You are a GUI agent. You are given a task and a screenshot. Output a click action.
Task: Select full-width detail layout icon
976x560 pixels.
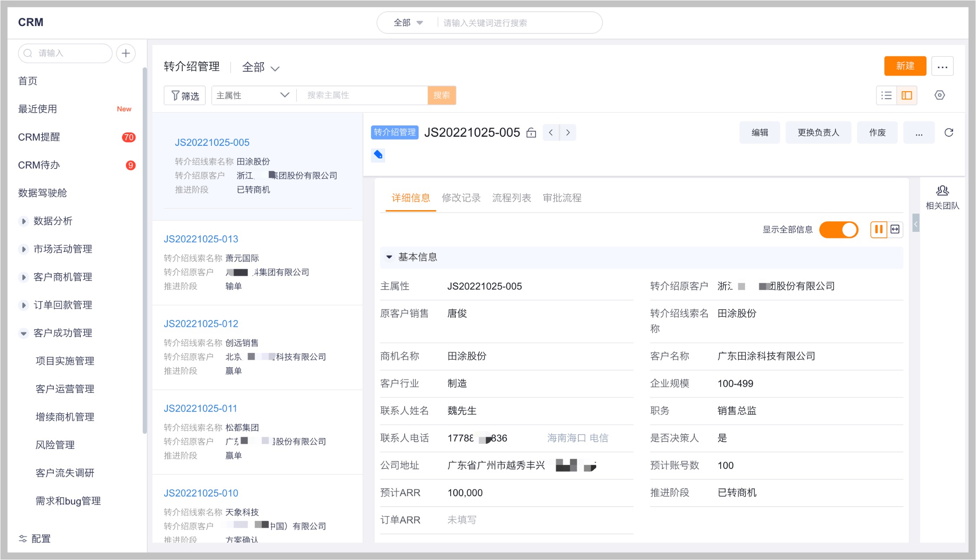point(895,229)
